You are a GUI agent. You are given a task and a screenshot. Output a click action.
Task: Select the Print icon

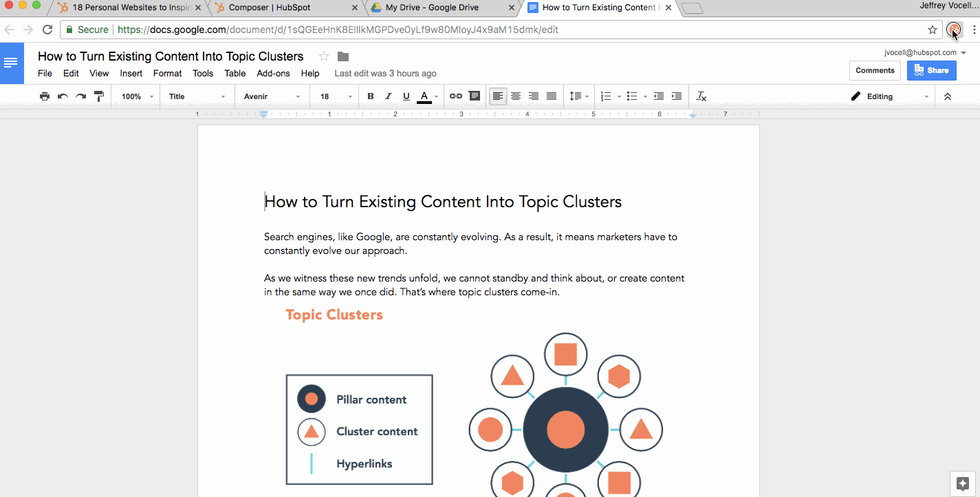point(44,96)
